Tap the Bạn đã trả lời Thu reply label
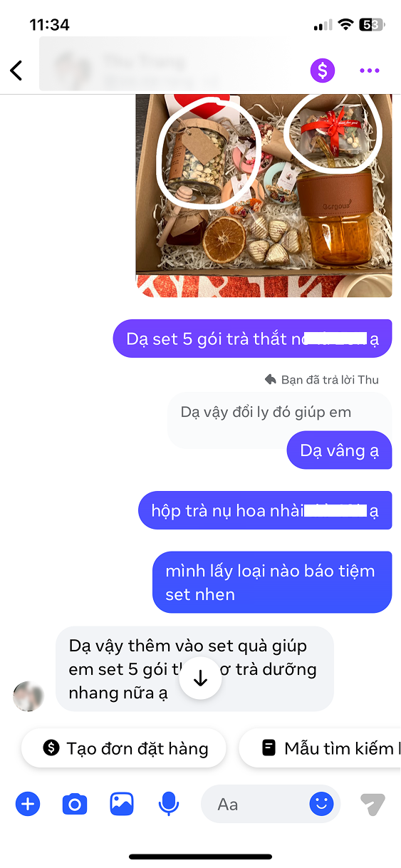 point(321,380)
